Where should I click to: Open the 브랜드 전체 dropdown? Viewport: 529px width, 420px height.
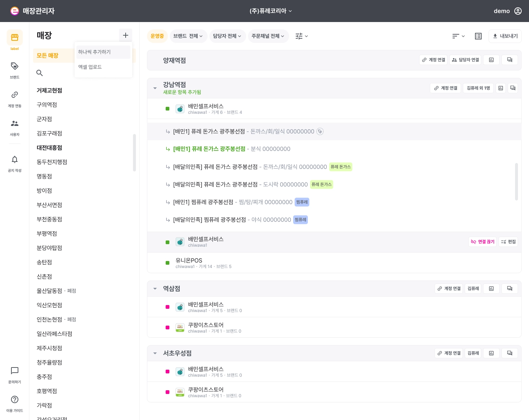[188, 36]
